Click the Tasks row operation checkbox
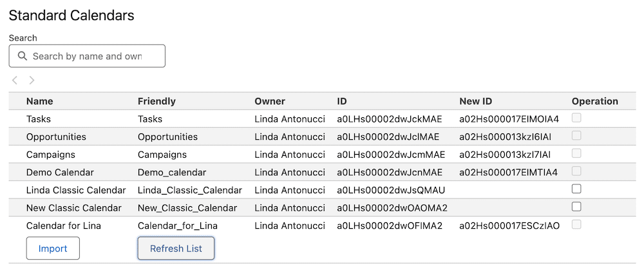 point(576,118)
